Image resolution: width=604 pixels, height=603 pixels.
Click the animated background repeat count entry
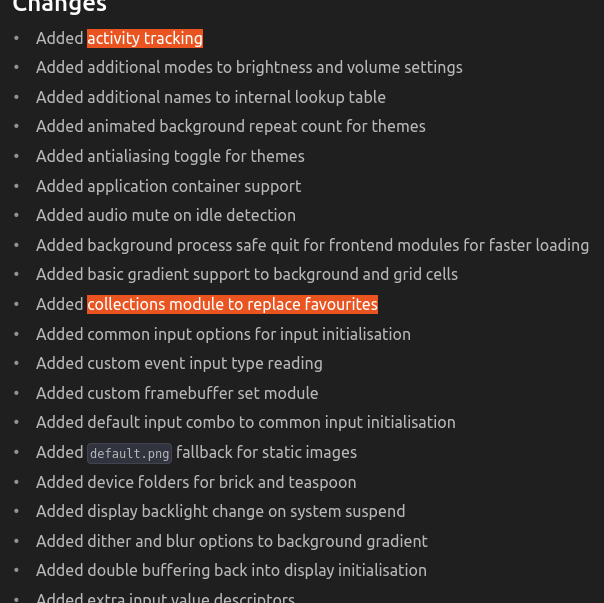click(231, 126)
